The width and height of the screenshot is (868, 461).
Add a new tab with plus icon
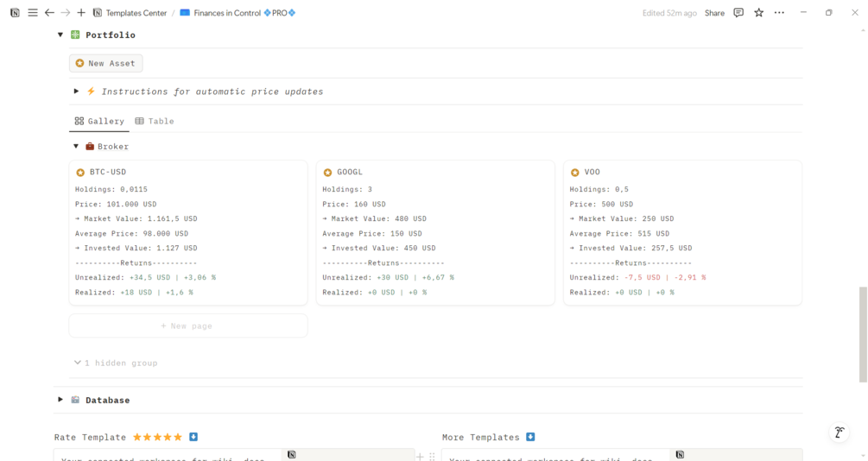(x=81, y=13)
